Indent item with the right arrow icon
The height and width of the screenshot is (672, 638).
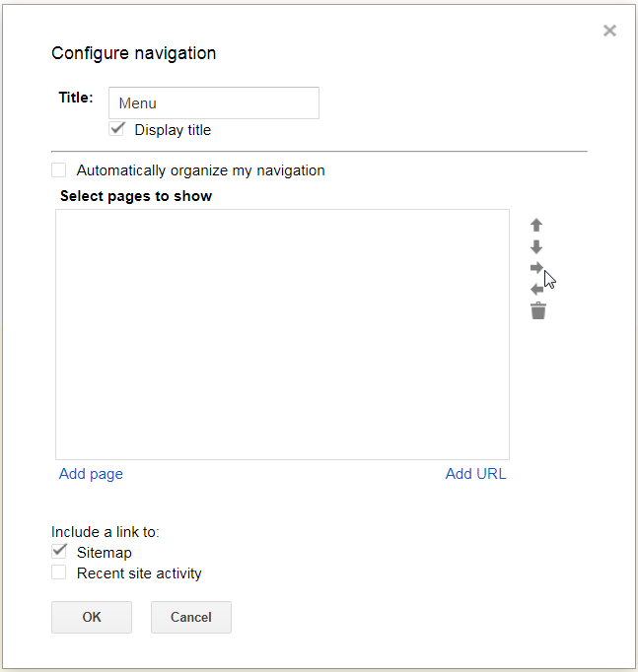coord(536,268)
